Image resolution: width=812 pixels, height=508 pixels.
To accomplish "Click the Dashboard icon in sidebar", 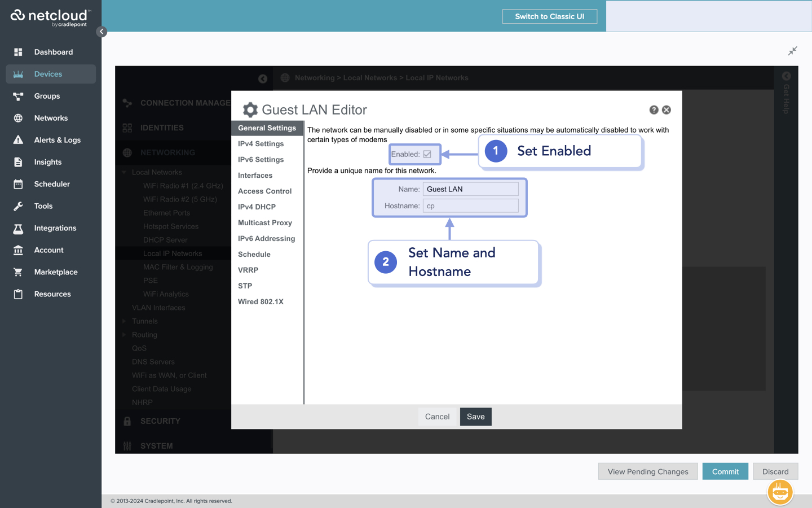I will (x=18, y=52).
